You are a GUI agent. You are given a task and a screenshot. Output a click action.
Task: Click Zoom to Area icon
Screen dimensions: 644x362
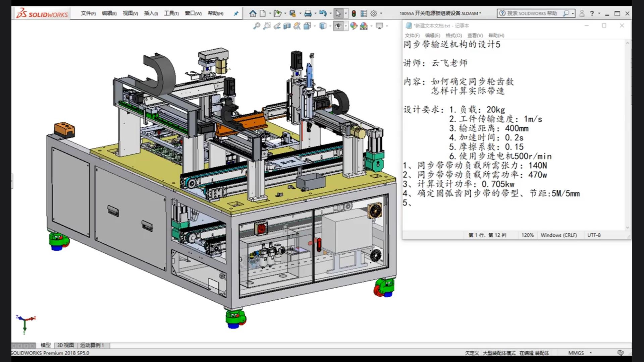(267, 26)
